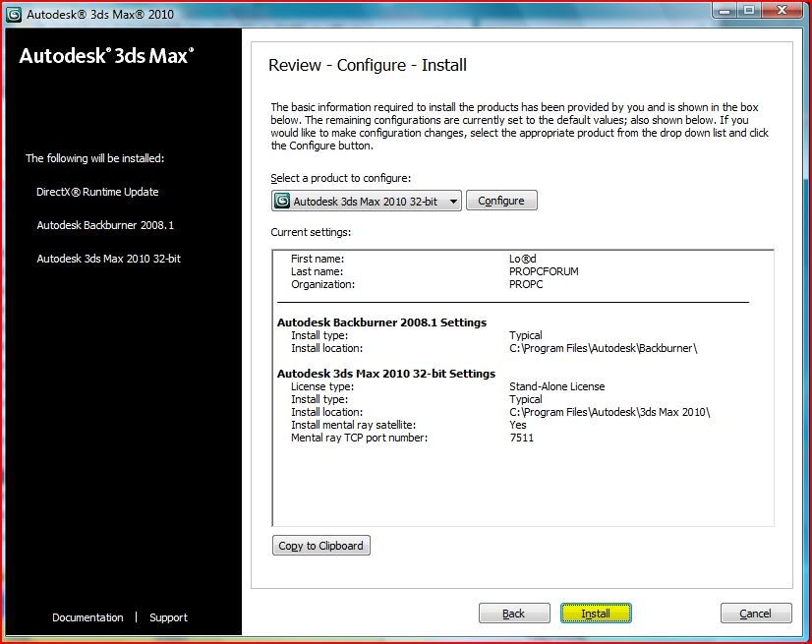This screenshot has width=812, height=644.
Task: Click the '7511' TCP port value
Action: [x=521, y=438]
